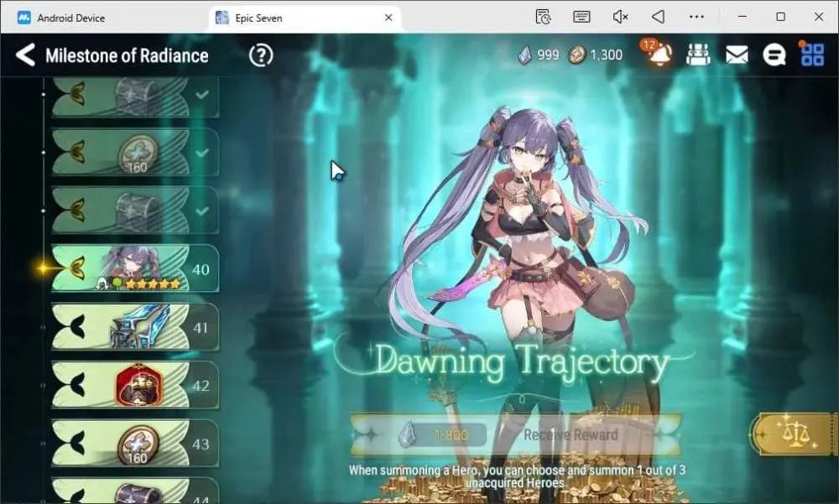Open emulator record history icon
This screenshot has width=839, height=504.
544,17
